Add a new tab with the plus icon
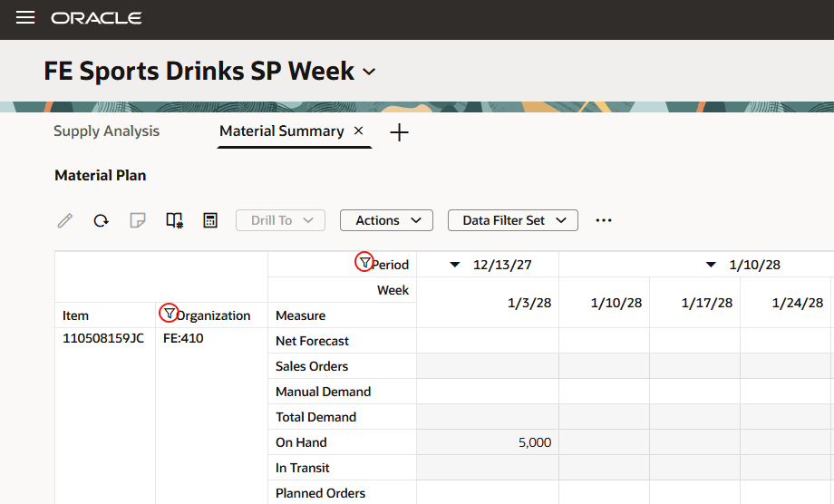834x504 pixels. (x=399, y=132)
